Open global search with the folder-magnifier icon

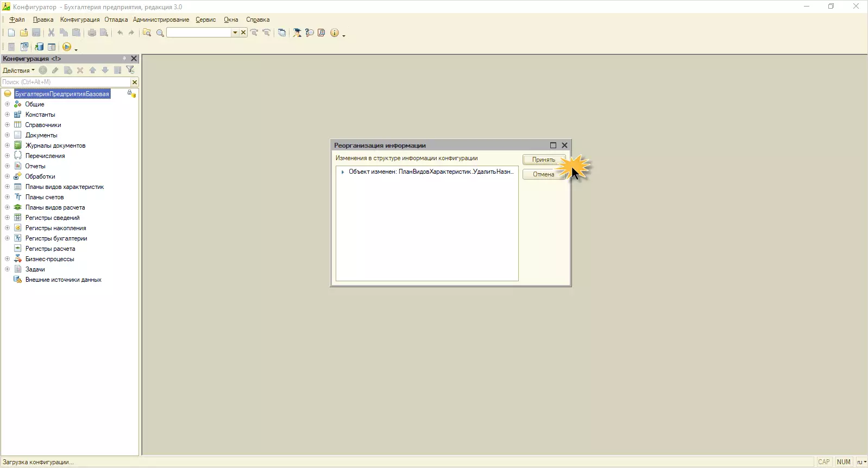pos(147,33)
